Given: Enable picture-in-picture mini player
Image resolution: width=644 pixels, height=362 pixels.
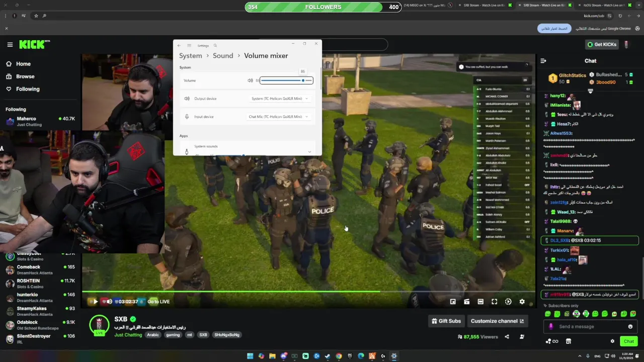Looking at the screenshot, I should tap(453, 302).
